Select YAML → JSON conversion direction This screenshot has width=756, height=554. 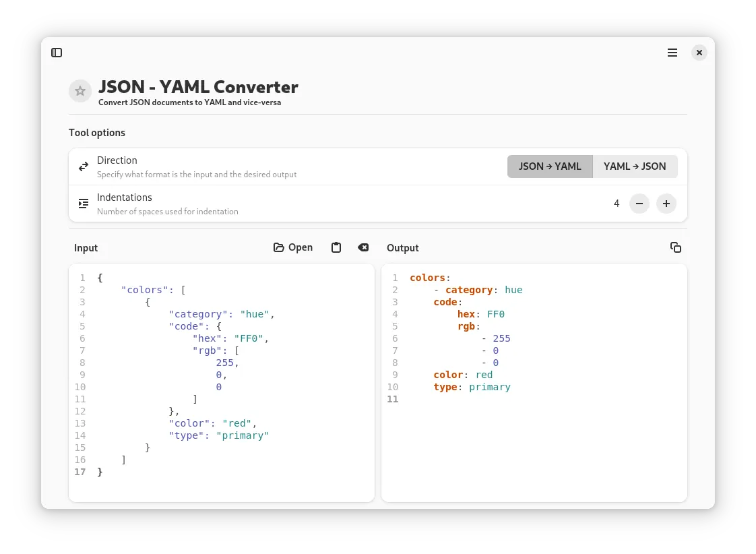click(635, 166)
